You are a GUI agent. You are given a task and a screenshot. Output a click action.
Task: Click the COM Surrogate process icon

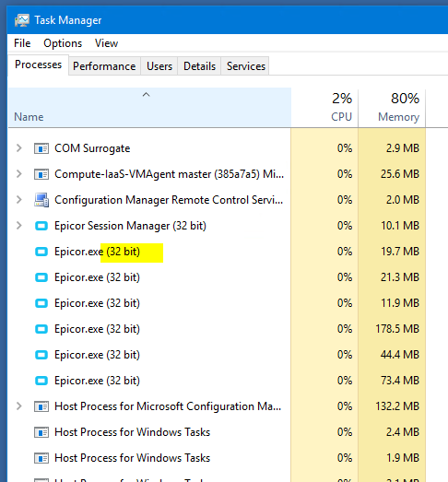[x=41, y=148]
